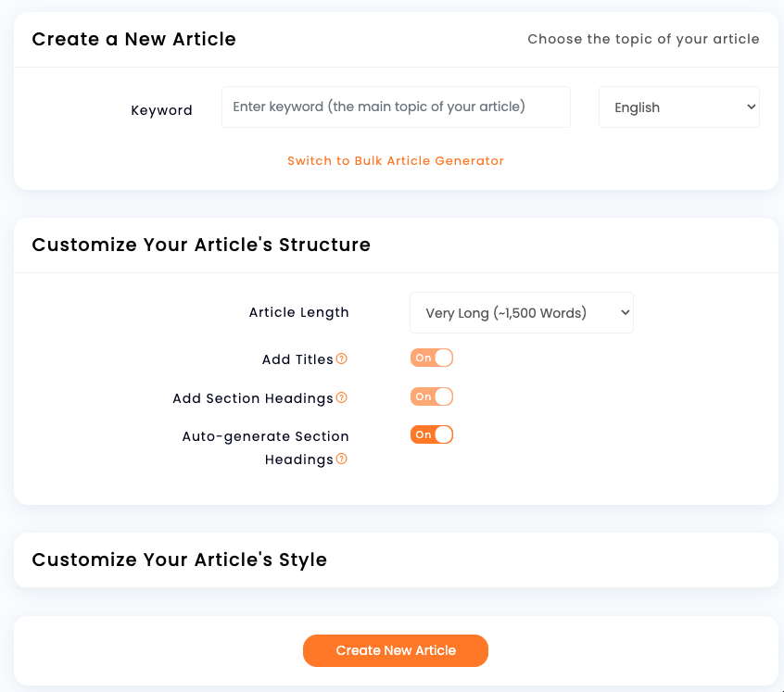The width and height of the screenshot is (784, 692).
Task: Click the Add Titles help icon
Action: point(342,359)
